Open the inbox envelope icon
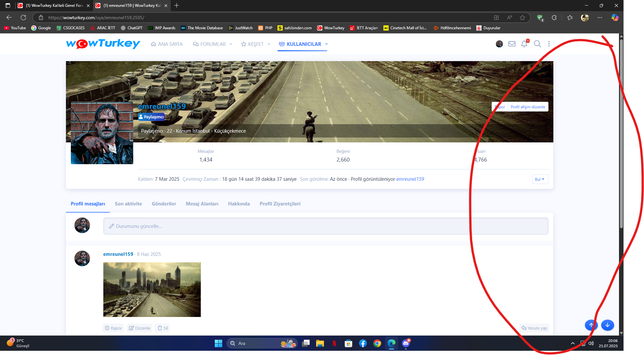644x355 pixels. (512, 44)
